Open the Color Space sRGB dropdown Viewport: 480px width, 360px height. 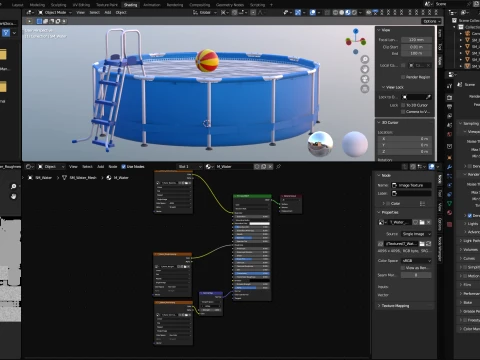(x=416, y=260)
